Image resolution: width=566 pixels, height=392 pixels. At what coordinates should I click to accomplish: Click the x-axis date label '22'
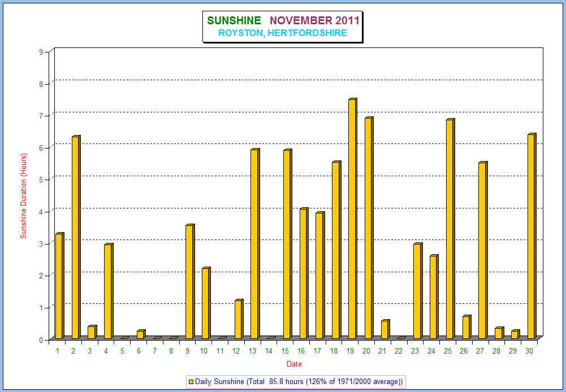[x=399, y=351]
